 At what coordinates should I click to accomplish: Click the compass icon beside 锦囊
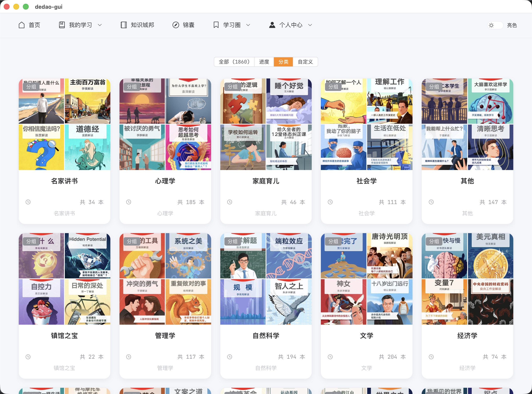click(x=176, y=25)
